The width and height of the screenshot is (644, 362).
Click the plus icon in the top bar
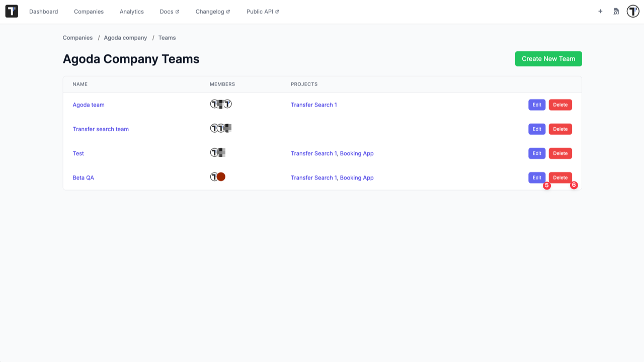(x=600, y=11)
